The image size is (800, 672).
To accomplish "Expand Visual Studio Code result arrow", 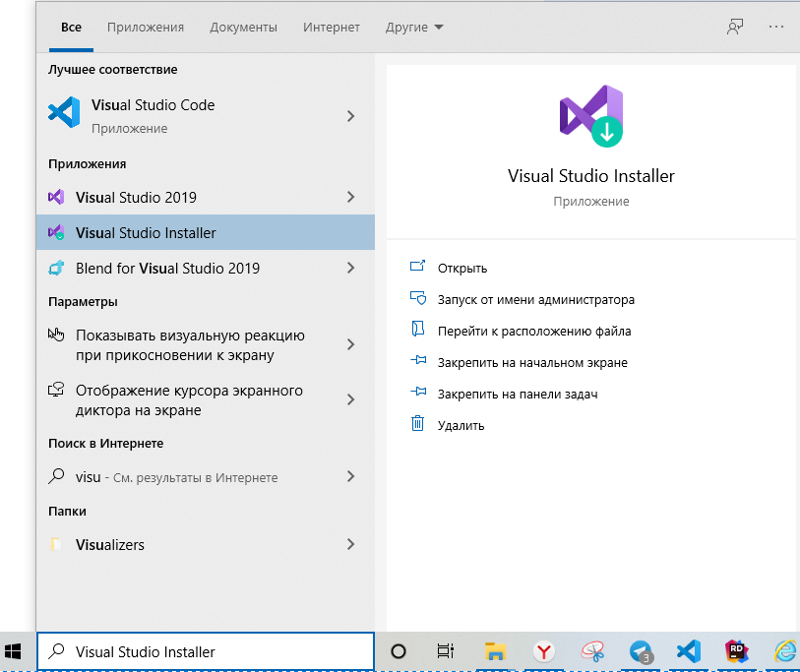I will (350, 116).
